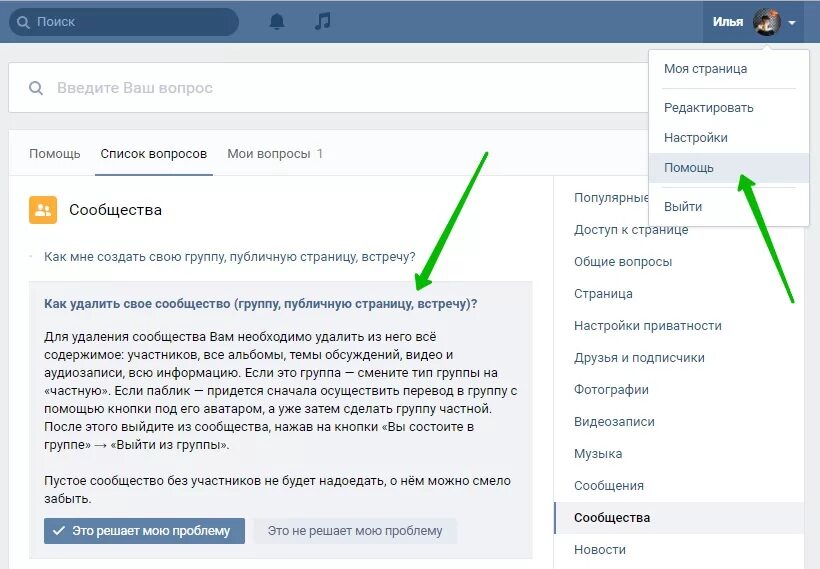Select Сообщества category in sidebar
The height and width of the screenshot is (569, 820).
[679, 518]
